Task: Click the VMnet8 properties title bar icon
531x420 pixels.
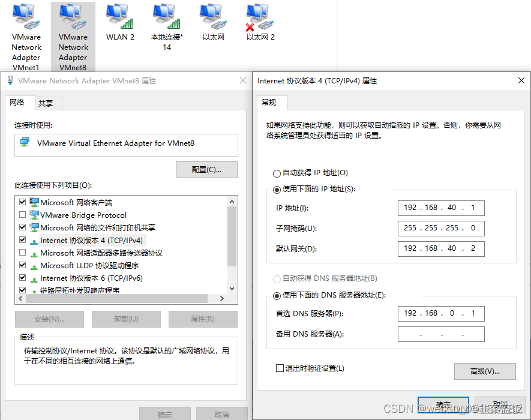Action: click(10, 80)
